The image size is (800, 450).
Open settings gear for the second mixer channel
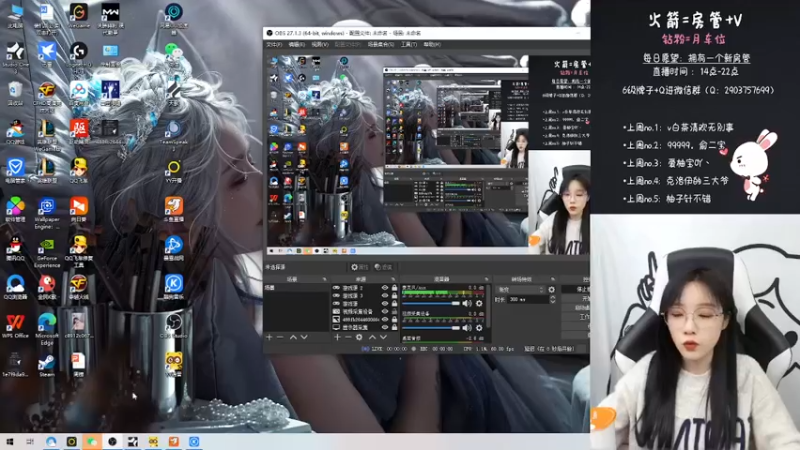click(x=479, y=328)
